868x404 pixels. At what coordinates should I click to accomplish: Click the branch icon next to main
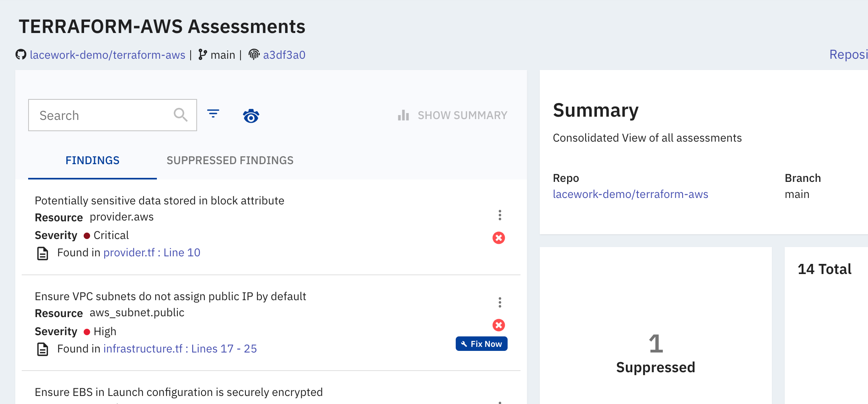[203, 54]
